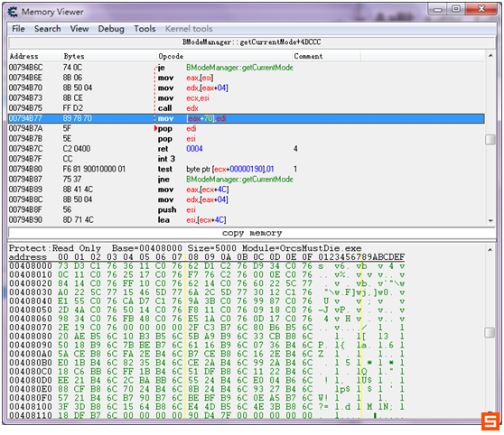Click hex row address 004080D0
The image size is (504, 435).
[x=31, y=380]
